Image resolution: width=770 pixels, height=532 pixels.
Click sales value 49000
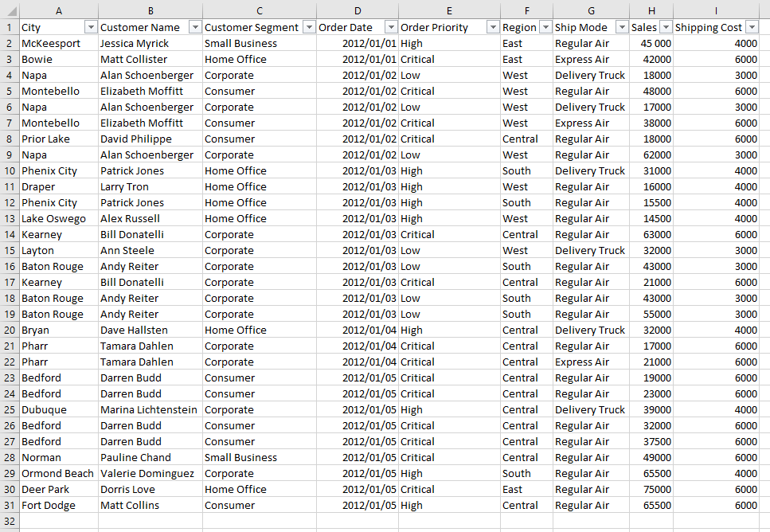(651, 457)
